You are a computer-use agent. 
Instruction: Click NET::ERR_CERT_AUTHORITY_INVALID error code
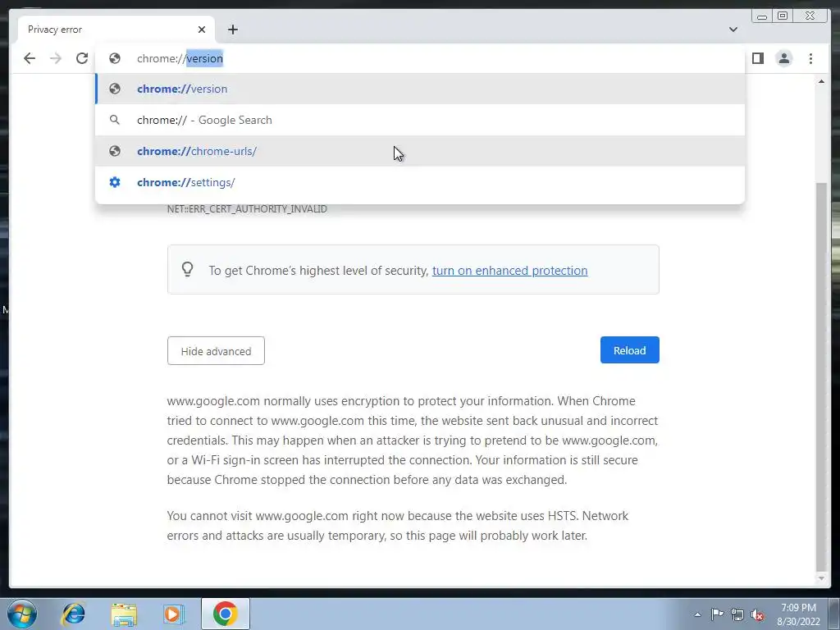tap(247, 209)
